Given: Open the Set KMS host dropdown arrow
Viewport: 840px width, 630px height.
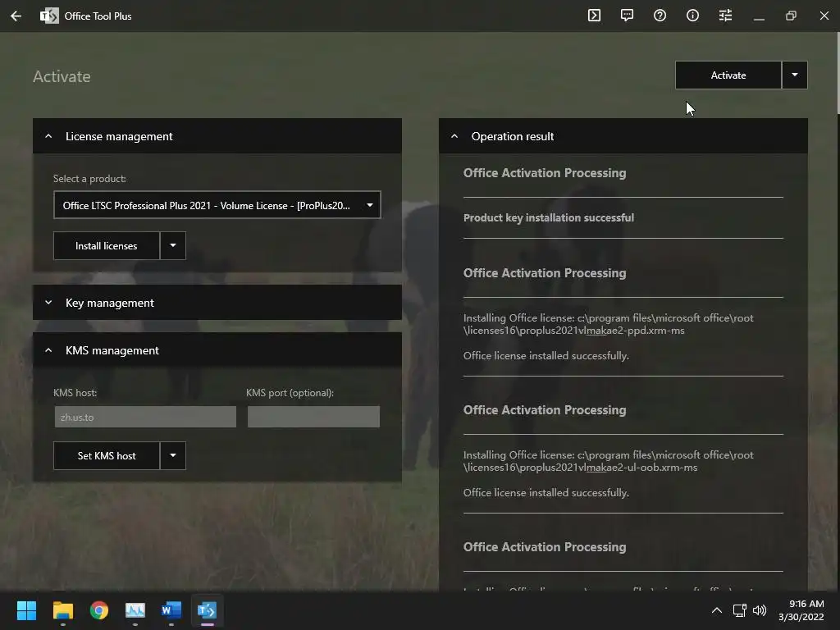Looking at the screenshot, I should click(173, 456).
